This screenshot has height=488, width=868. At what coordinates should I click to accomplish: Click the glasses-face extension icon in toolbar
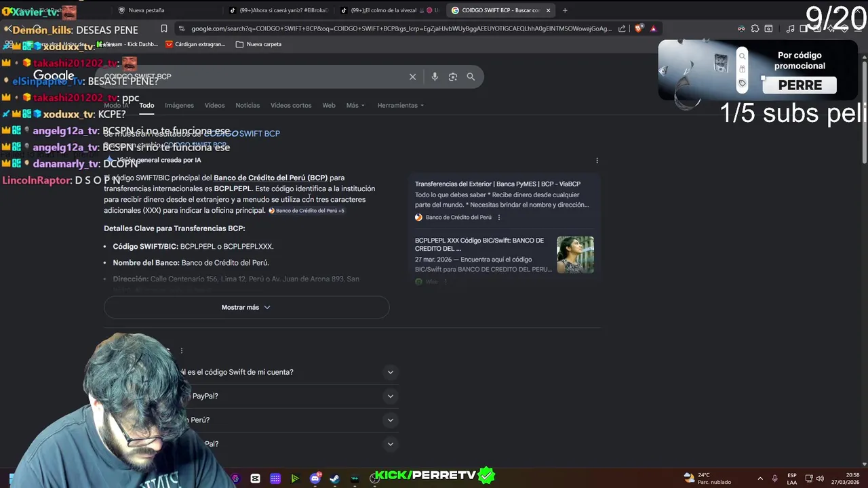coord(741,28)
